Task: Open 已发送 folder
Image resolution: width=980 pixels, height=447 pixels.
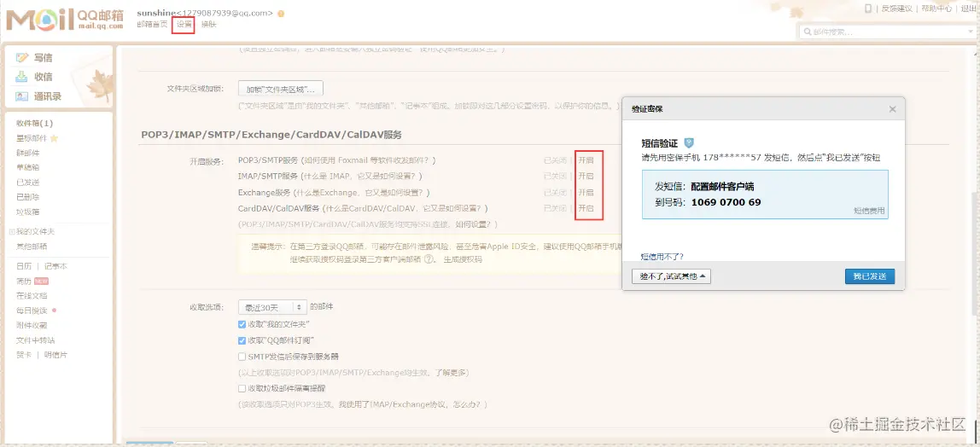Action: pyautogui.click(x=27, y=183)
